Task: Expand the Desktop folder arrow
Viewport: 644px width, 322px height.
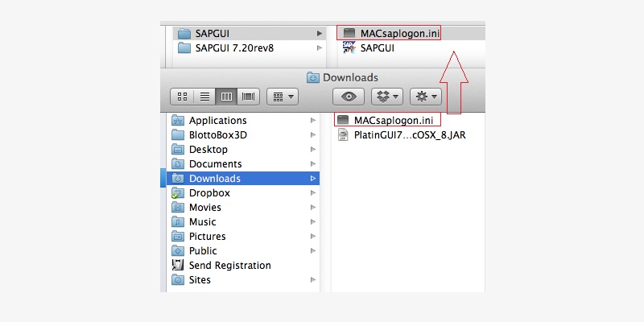Action: click(313, 150)
